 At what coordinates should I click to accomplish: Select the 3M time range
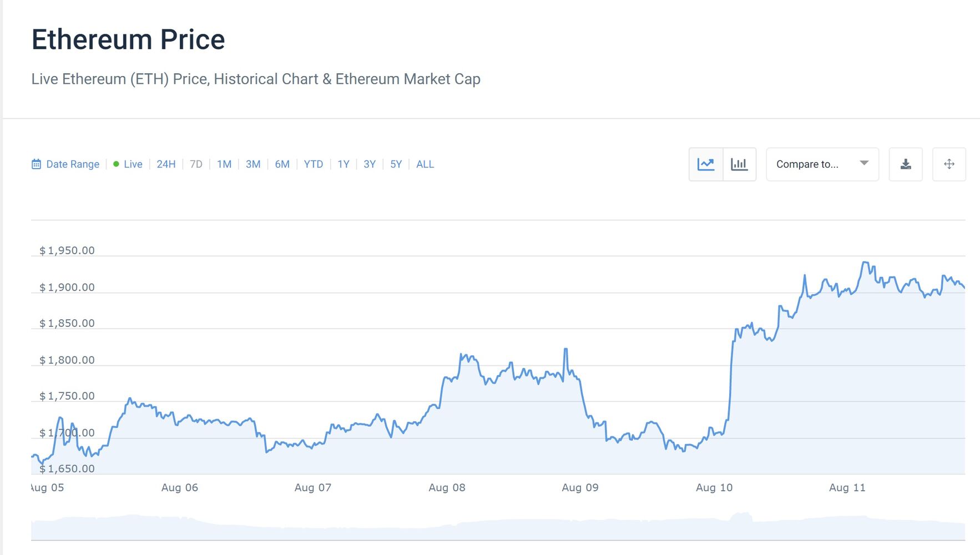pyautogui.click(x=253, y=164)
